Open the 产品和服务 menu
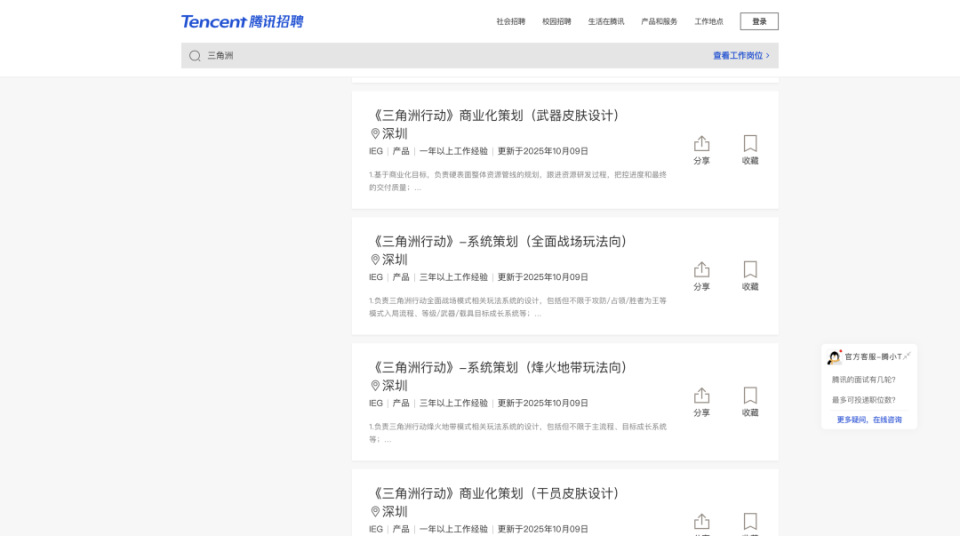This screenshot has height=536, width=960. (659, 21)
